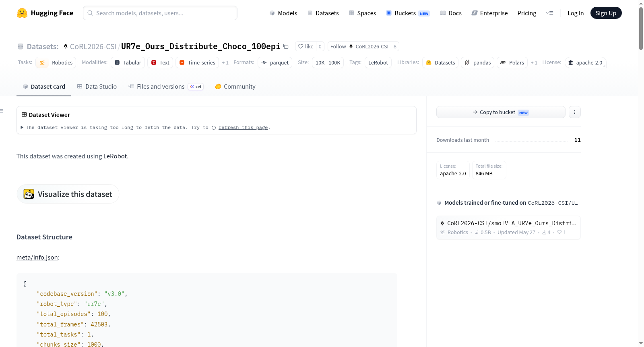Image resolution: width=644 pixels, height=347 pixels.
Task: Click the parquet format tag
Action: (x=275, y=62)
